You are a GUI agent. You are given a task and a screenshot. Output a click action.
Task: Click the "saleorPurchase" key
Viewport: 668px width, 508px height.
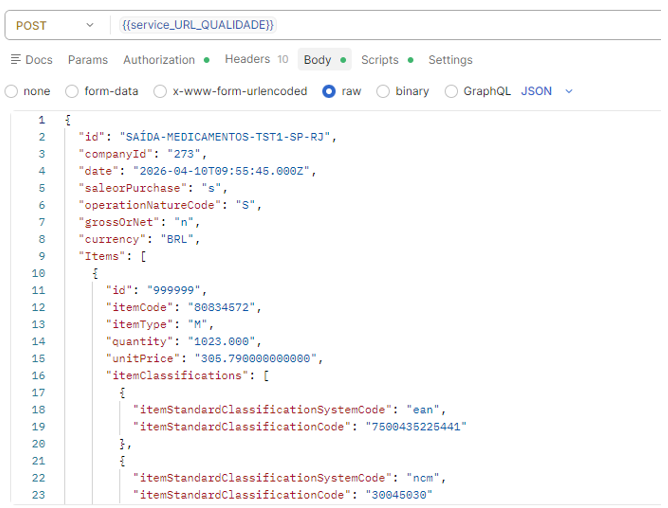(x=132, y=188)
